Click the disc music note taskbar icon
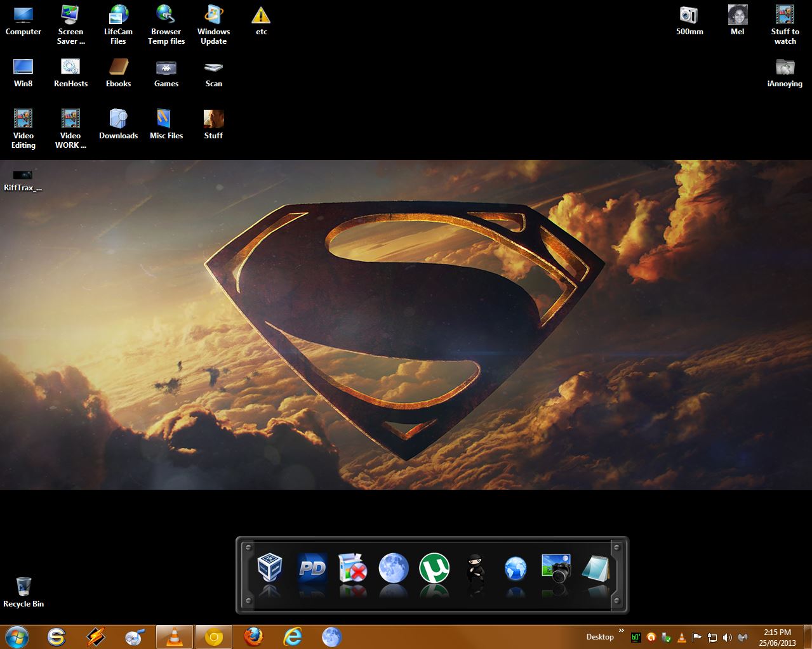 point(135,636)
